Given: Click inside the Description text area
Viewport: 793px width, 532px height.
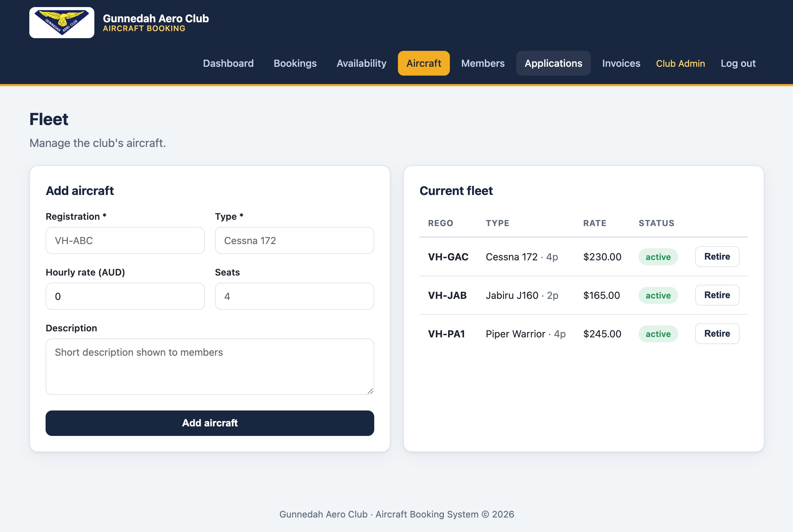Looking at the screenshot, I should coord(210,367).
